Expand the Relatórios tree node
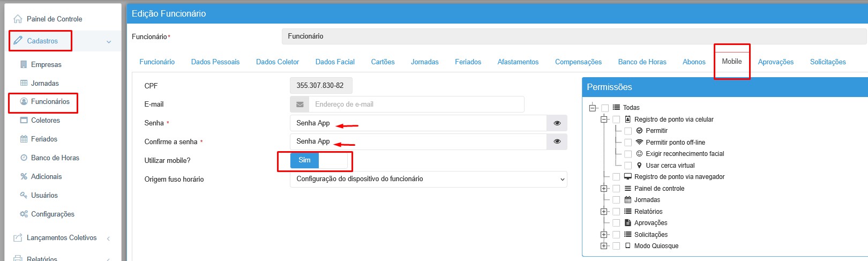 [604, 212]
